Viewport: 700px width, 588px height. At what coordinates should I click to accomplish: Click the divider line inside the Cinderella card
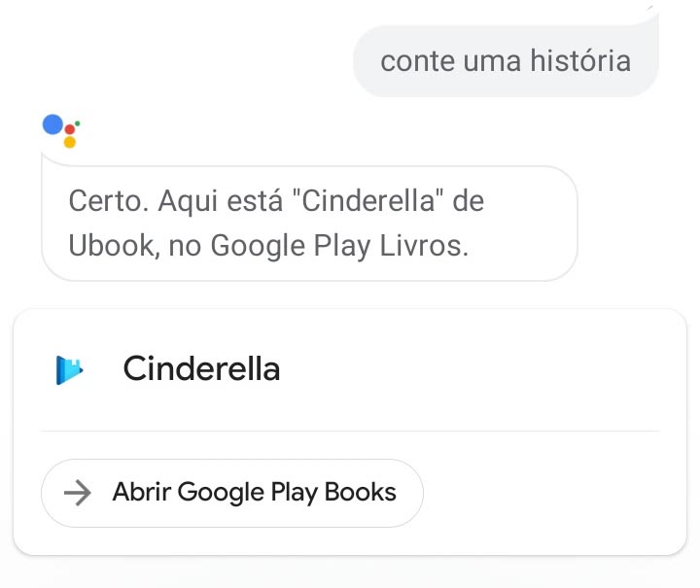coord(350,431)
